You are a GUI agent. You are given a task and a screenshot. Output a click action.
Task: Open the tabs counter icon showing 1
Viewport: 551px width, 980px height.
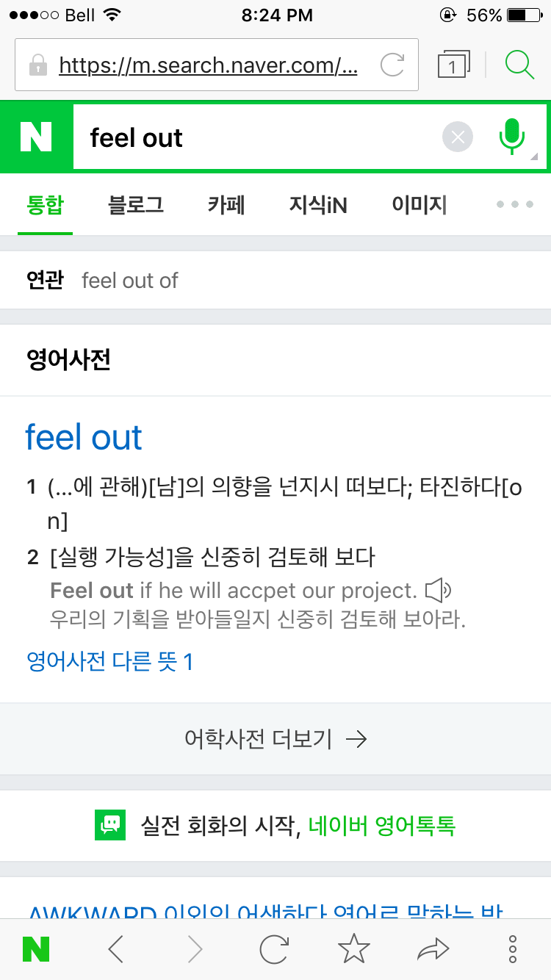click(x=453, y=65)
